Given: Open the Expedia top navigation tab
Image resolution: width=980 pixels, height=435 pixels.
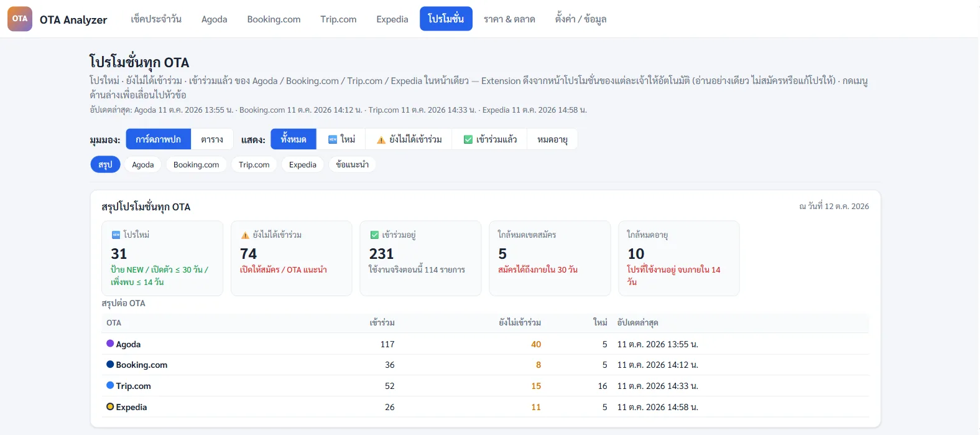Looking at the screenshot, I should [392, 19].
